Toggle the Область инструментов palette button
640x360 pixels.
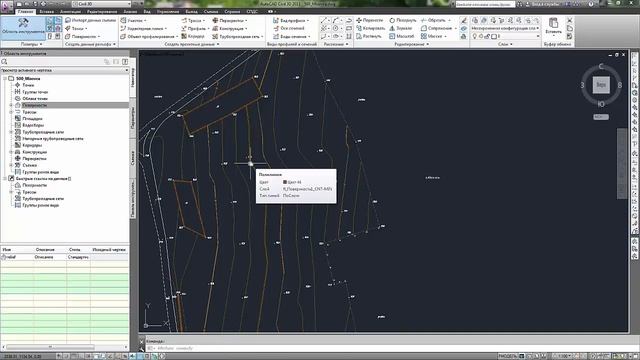coord(23,27)
